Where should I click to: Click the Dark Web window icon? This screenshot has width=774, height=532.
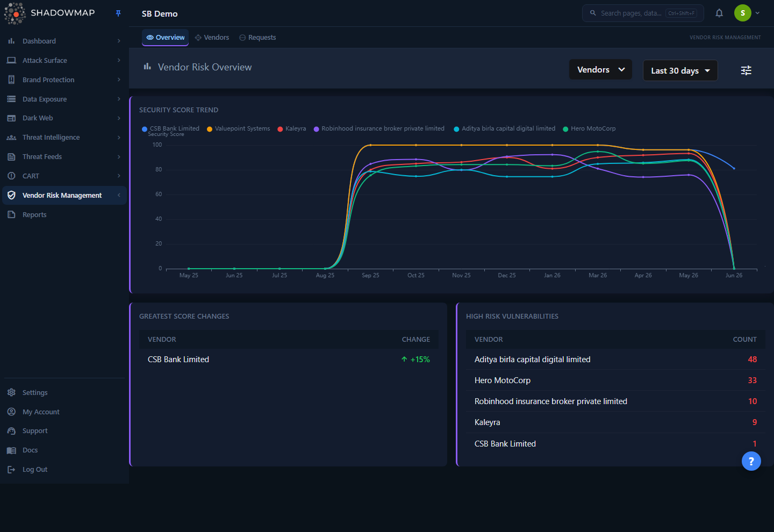click(11, 118)
